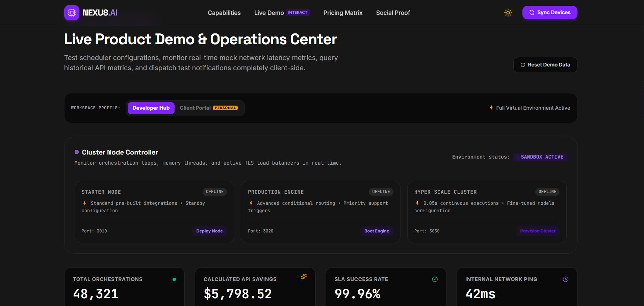The image size is (644, 306).
Task: Click the NEXUS.AI chip logo icon
Action: coord(72,13)
